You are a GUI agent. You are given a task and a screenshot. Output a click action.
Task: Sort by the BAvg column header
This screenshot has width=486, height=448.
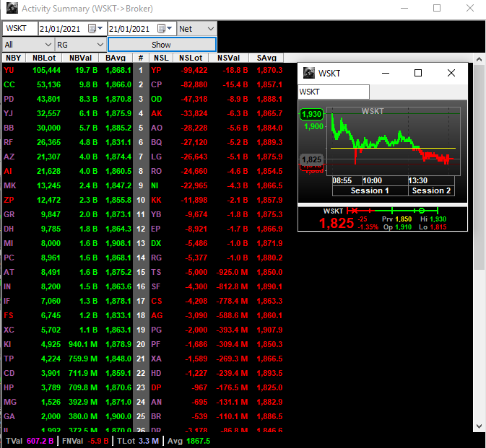point(116,58)
